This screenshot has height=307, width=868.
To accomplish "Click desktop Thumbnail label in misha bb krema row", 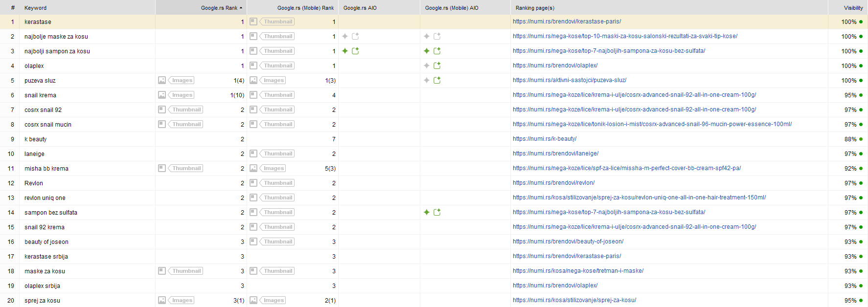I will (x=186, y=168).
